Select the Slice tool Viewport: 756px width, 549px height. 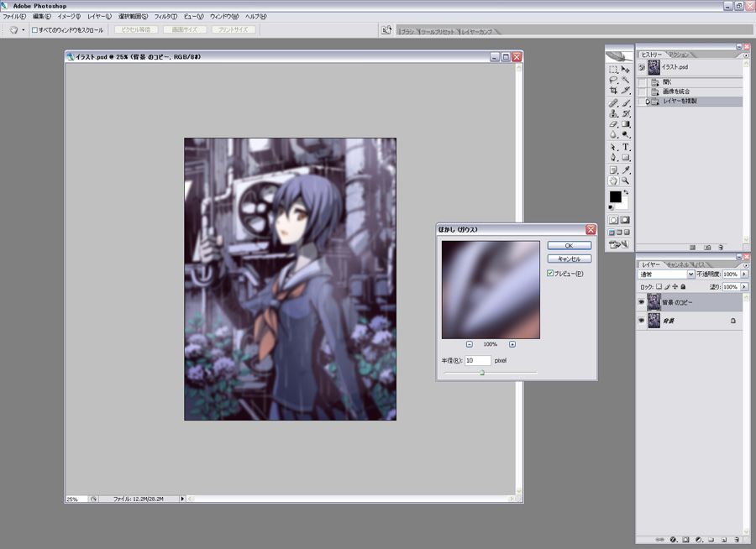pyautogui.click(x=625, y=90)
